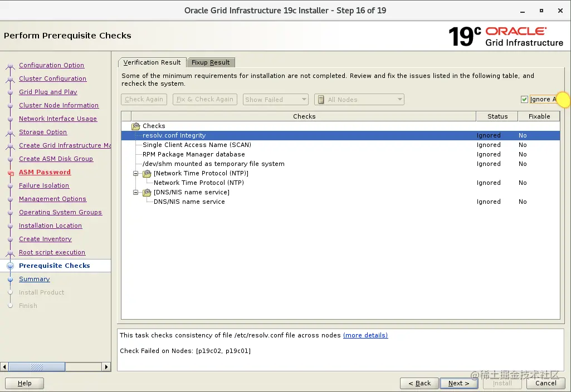Go to Cluster Configuration step

pos(52,79)
